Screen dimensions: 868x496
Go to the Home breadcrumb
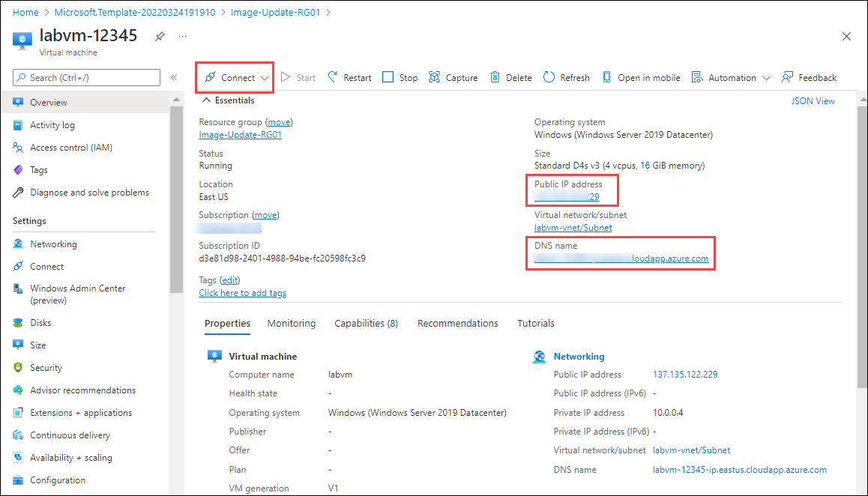tap(25, 12)
